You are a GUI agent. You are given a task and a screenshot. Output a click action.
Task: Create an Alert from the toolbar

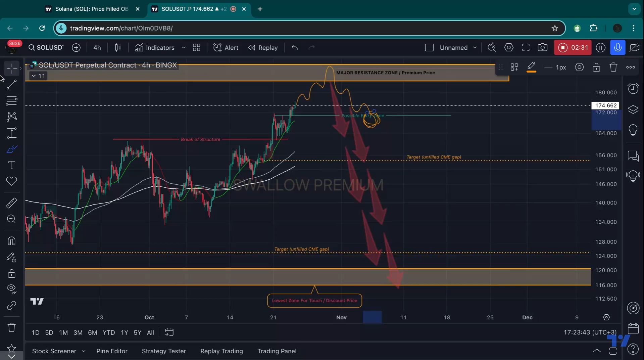[226, 47]
